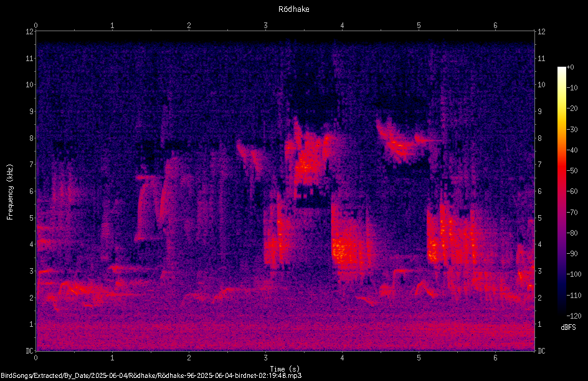Image resolution: width=588 pixels, height=381 pixels.
Task: Click the DC label on left axis
Action: pyautogui.click(x=29, y=350)
